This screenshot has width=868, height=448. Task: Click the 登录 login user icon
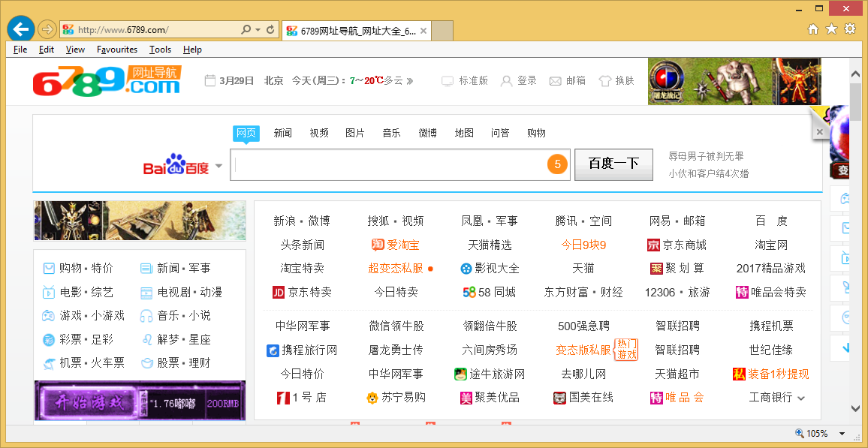tap(506, 81)
